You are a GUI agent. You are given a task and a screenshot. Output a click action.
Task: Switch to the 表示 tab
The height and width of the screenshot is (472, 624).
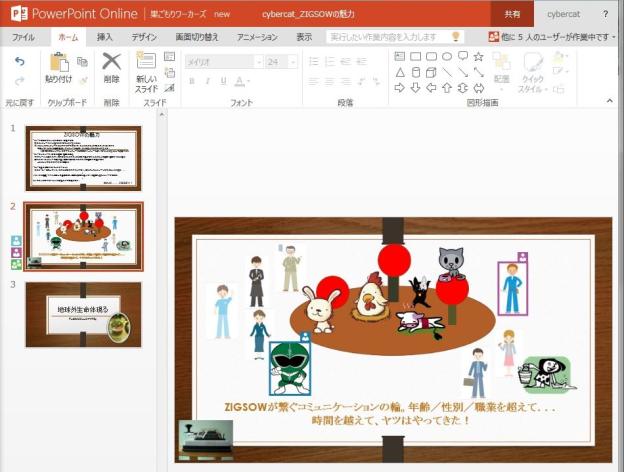click(x=304, y=37)
